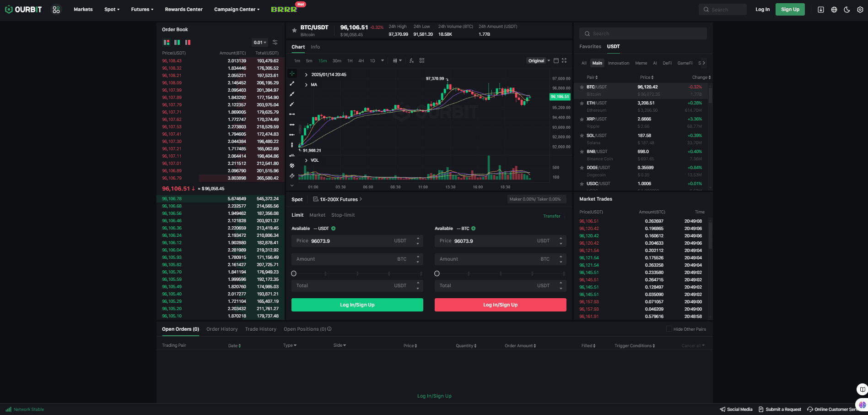The image size is (868, 415).
Task: Click the red sell Log In/Sign Up button
Action: coord(501,305)
